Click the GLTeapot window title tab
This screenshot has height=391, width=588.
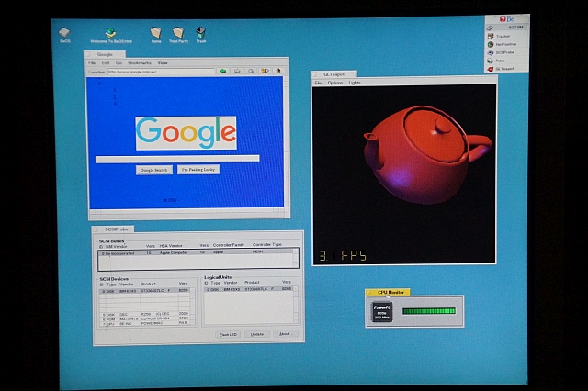point(334,74)
